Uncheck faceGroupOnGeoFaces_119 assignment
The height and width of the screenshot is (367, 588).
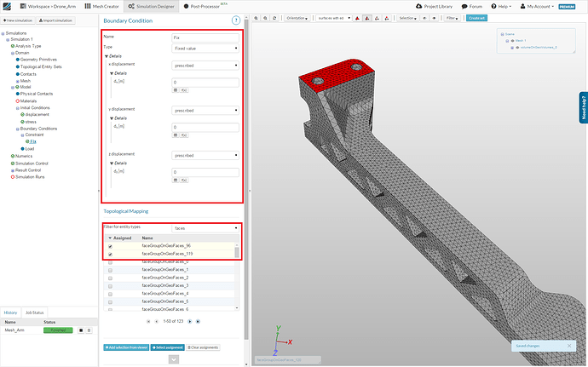tap(110, 254)
